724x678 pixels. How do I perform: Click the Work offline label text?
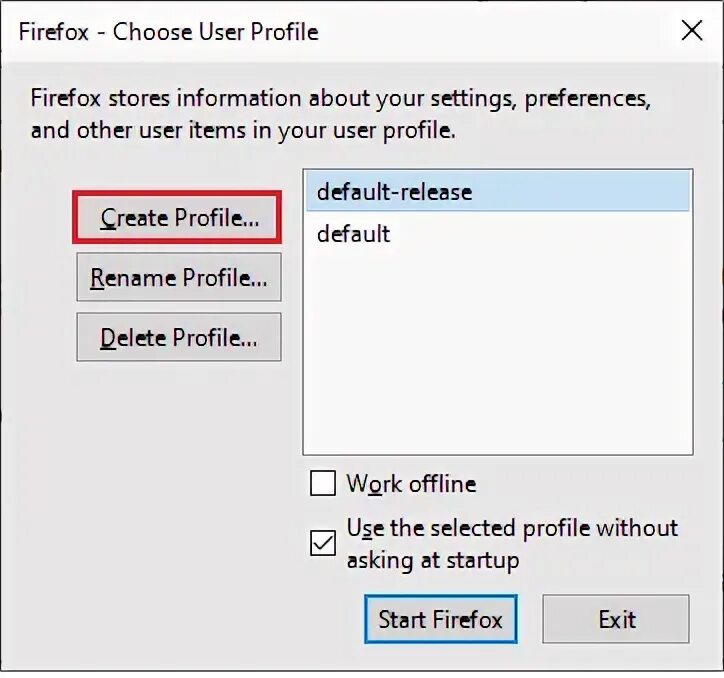(411, 484)
